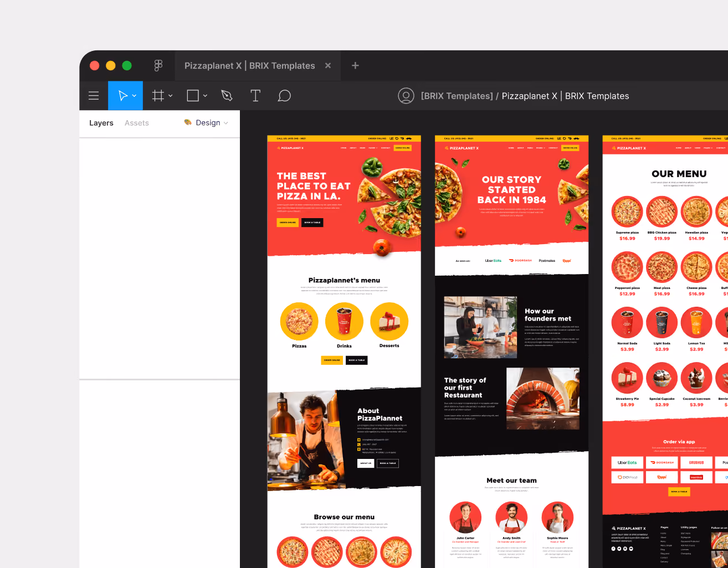728x568 pixels.
Task: Select the Frame tool
Action: tap(158, 96)
